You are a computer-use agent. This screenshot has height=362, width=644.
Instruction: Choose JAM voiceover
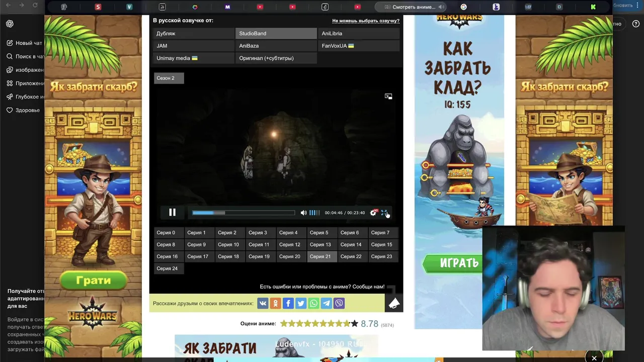[193, 46]
